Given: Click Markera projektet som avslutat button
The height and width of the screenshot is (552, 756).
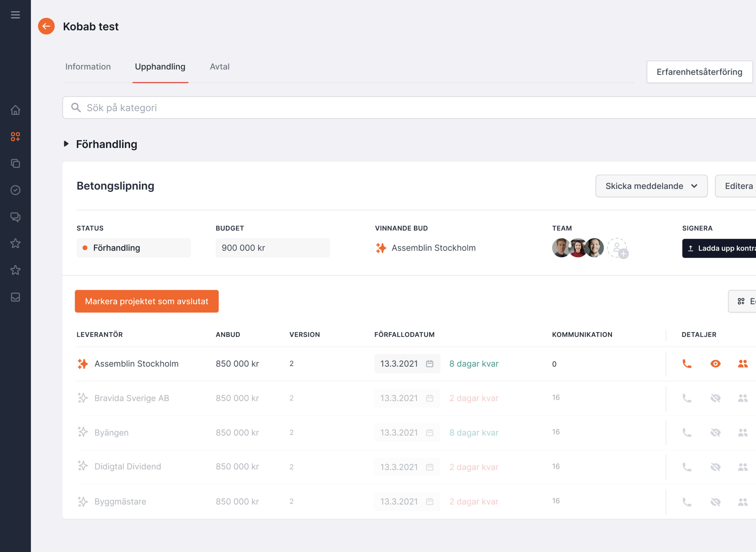Looking at the screenshot, I should point(146,301).
